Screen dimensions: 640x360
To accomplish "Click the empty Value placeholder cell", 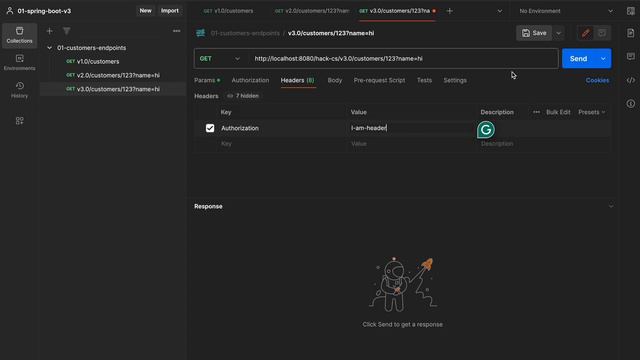I will (412, 144).
